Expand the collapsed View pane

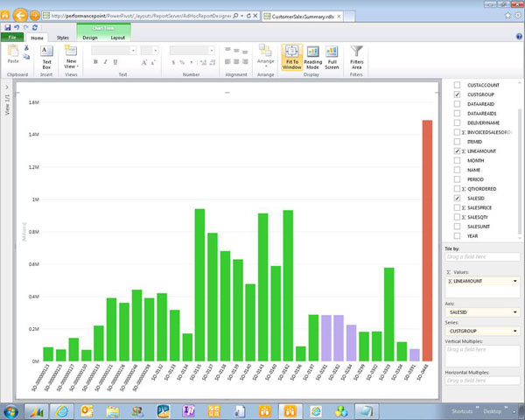7,87
